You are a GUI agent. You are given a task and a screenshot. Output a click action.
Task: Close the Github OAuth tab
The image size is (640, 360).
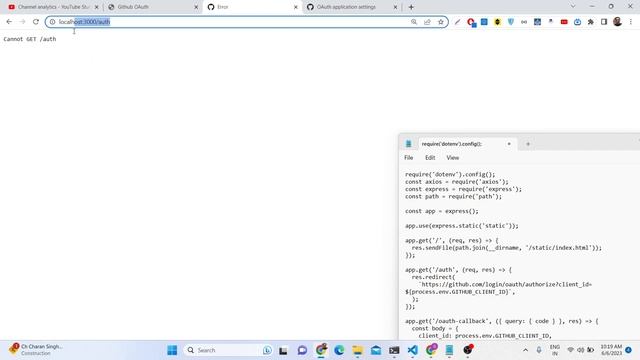click(x=196, y=7)
